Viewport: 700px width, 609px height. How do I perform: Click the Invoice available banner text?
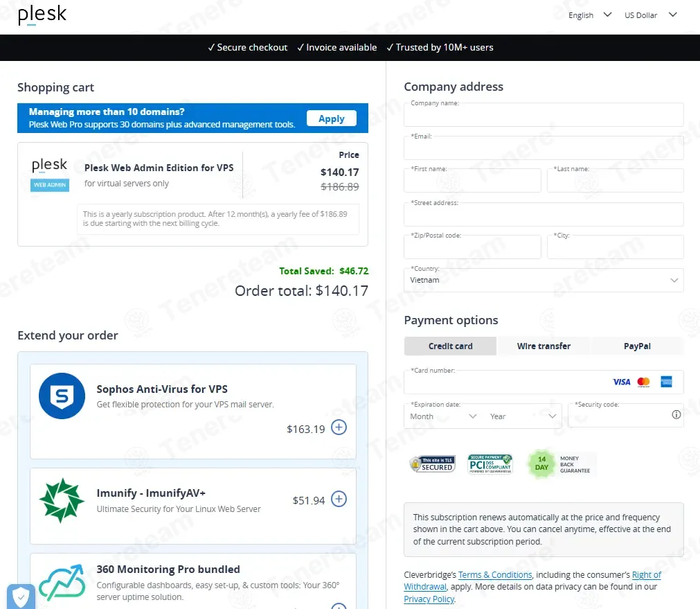pos(337,47)
